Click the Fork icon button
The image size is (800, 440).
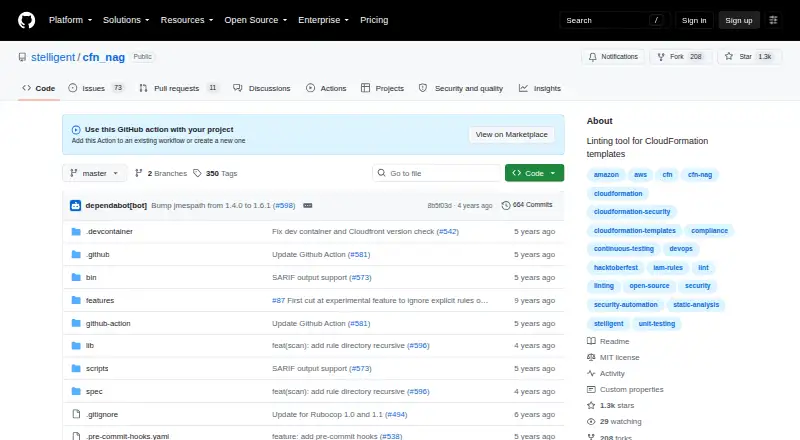(x=661, y=57)
